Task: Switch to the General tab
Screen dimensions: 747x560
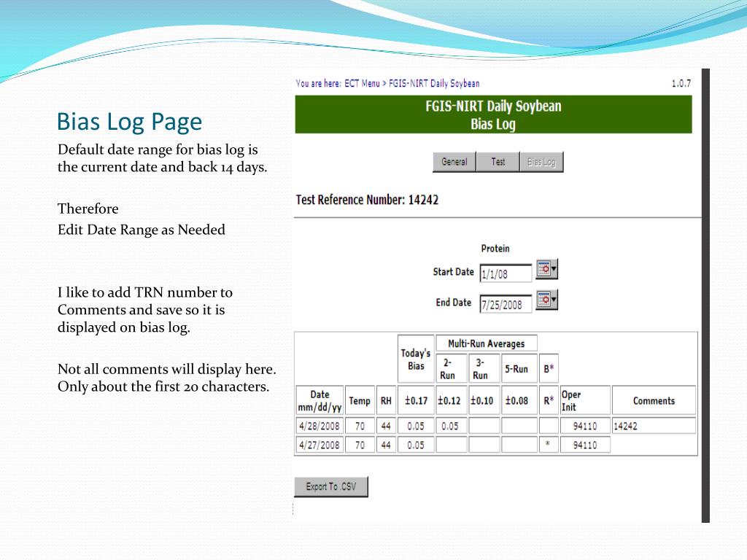Action: pyautogui.click(x=454, y=162)
